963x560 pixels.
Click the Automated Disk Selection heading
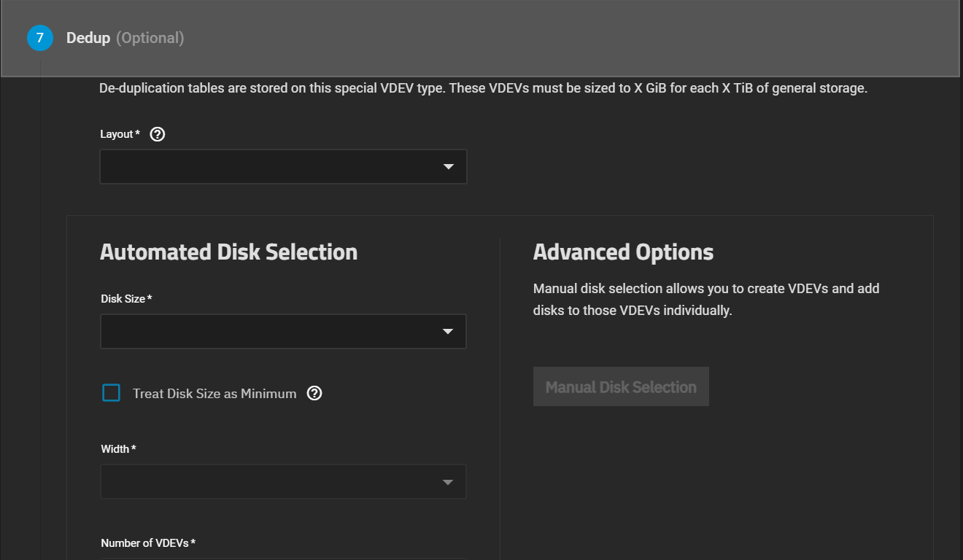[228, 252]
